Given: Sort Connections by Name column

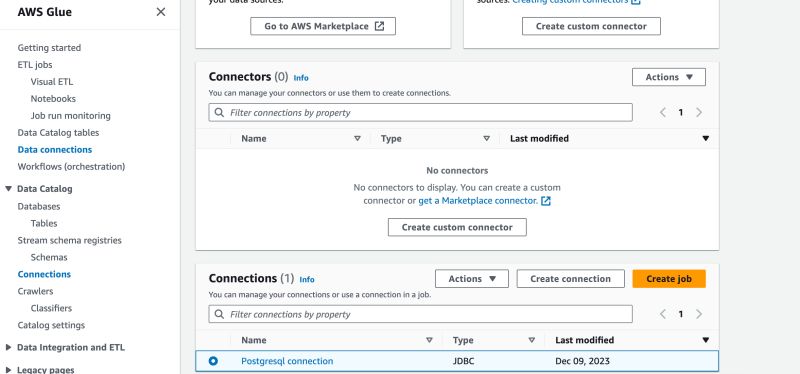Looking at the screenshot, I should [429, 340].
